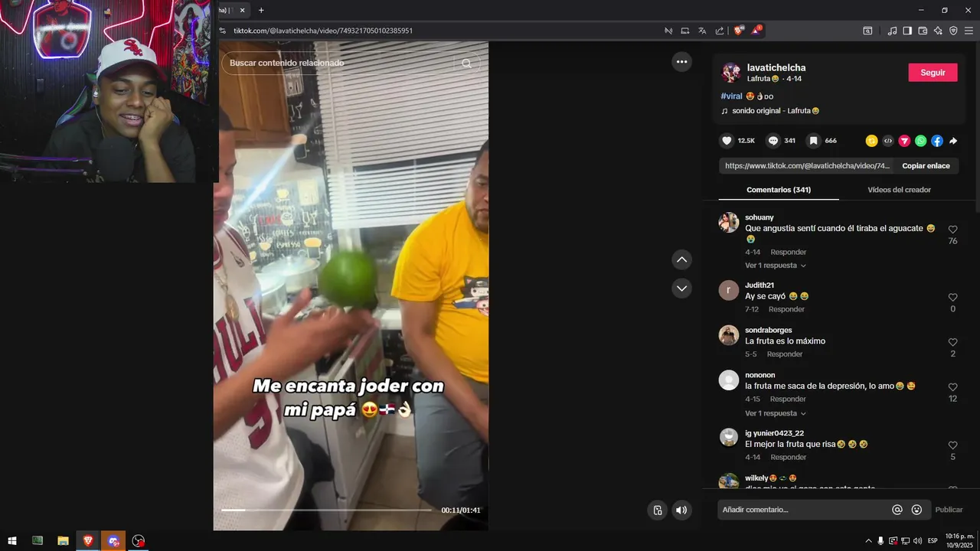Click the "Seguir" button for lavatichelcha

(933, 73)
